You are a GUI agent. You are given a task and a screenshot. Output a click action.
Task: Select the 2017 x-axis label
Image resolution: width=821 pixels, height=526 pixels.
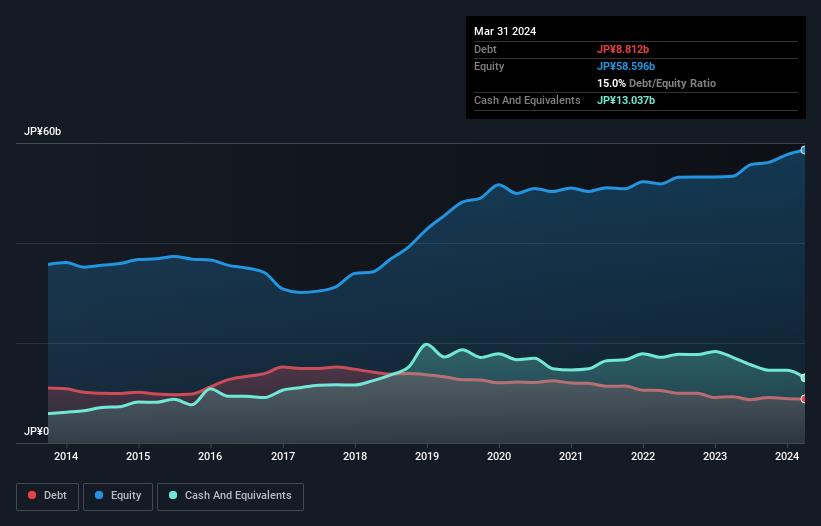tap(283, 457)
